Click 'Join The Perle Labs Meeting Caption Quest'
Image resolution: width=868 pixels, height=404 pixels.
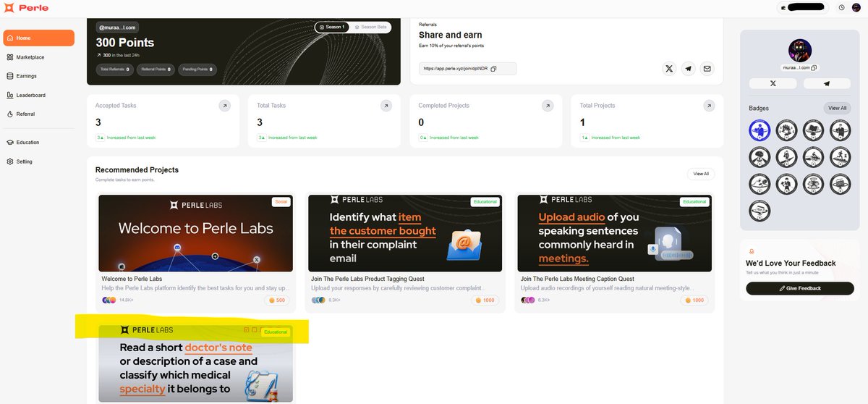tap(577, 279)
